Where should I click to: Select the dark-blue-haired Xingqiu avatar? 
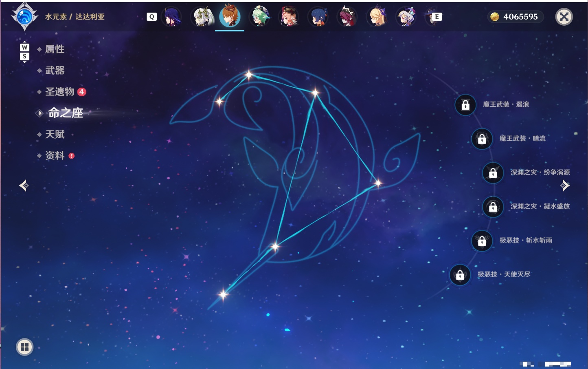point(318,17)
